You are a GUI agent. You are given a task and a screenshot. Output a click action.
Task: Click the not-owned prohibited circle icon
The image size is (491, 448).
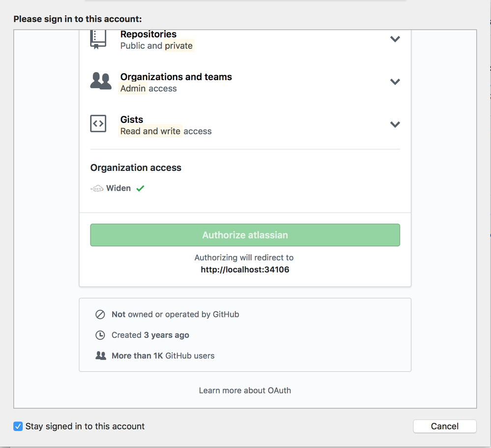100,314
